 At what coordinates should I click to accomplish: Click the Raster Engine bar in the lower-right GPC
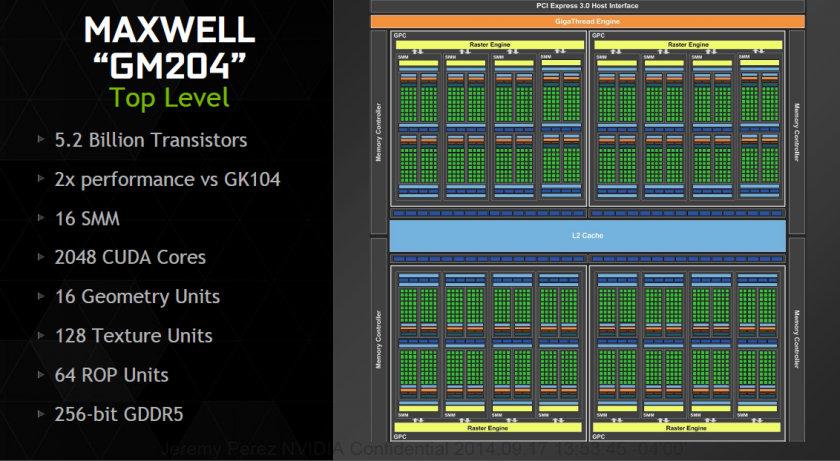[x=686, y=428]
